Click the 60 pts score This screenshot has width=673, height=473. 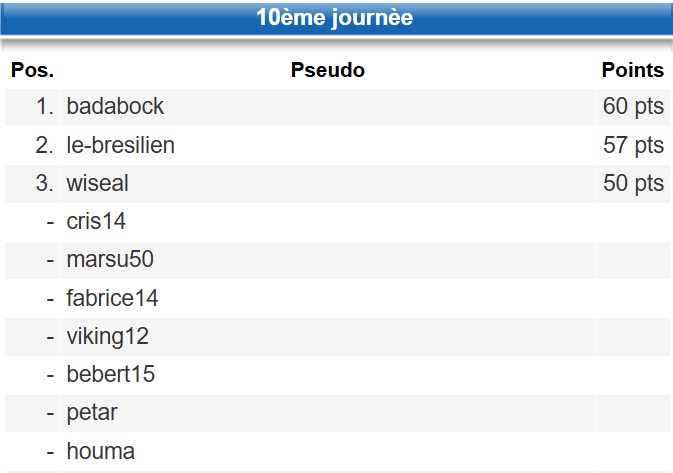633,107
